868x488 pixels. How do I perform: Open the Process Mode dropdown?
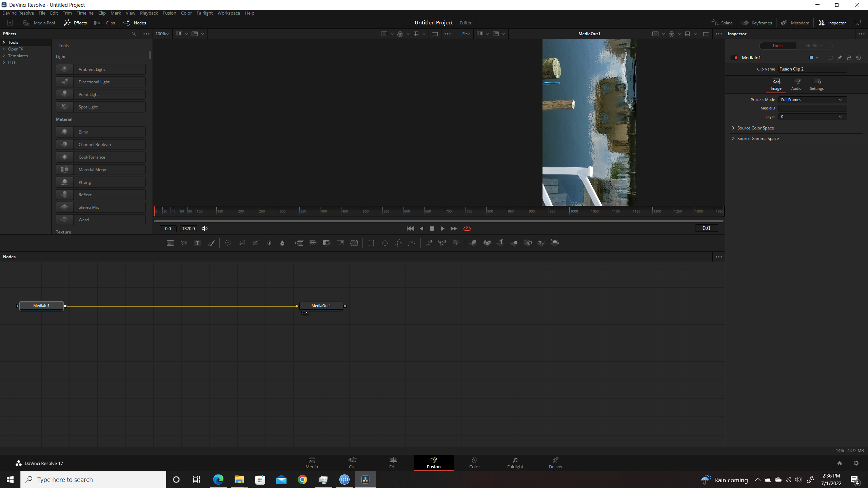pyautogui.click(x=812, y=100)
